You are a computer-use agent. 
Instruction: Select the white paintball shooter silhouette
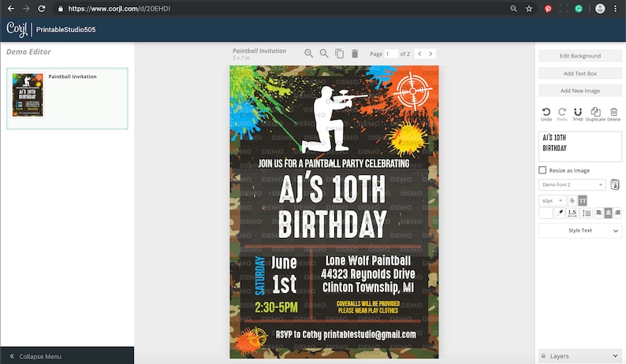pyautogui.click(x=334, y=119)
